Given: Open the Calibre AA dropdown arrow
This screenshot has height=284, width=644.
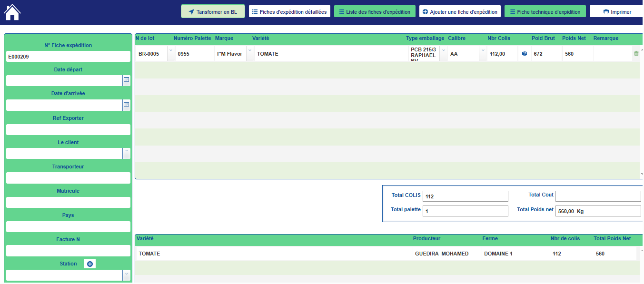Looking at the screenshot, I should point(483,54).
